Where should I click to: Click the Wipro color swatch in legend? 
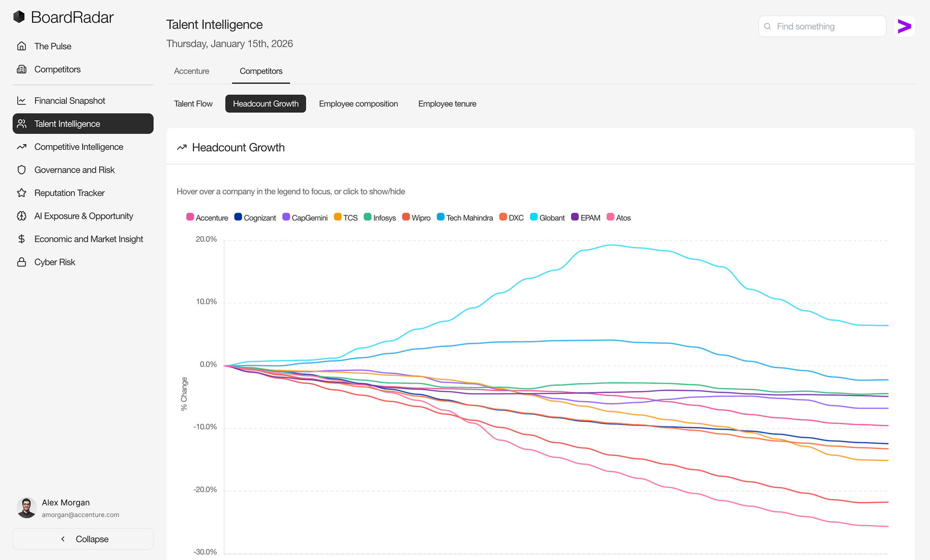click(406, 217)
